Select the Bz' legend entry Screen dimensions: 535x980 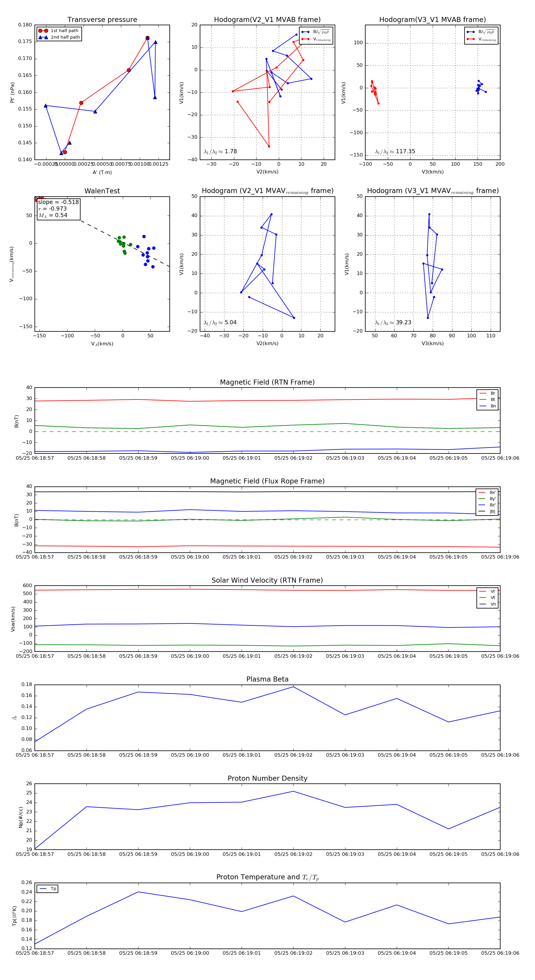click(487, 505)
